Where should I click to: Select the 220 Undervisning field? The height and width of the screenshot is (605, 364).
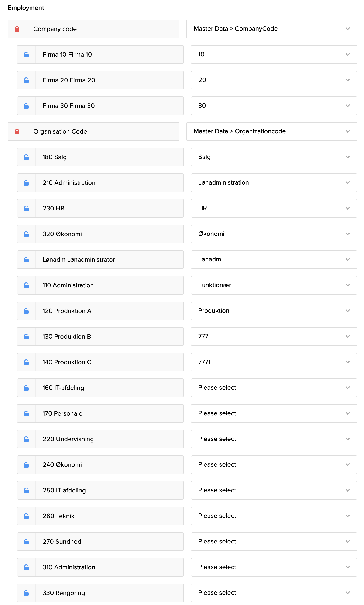109,439
